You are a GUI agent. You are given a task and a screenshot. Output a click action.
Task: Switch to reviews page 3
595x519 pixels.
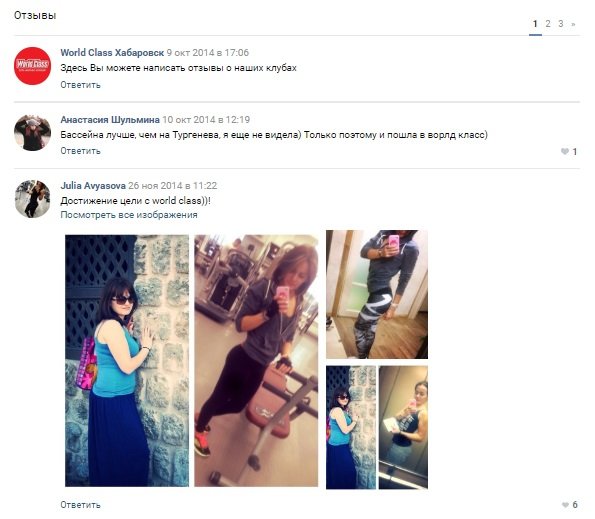pyautogui.click(x=560, y=24)
